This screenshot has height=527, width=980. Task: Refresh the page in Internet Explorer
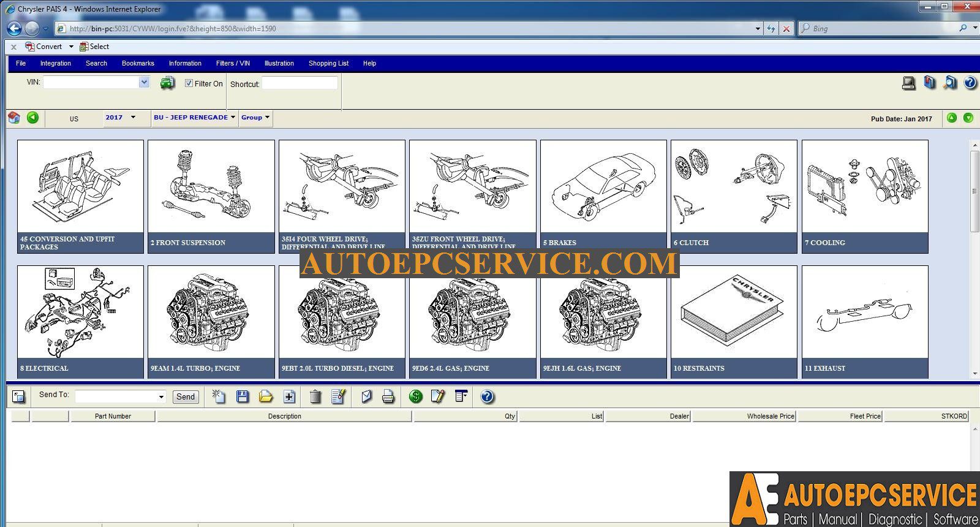pyautogui.click(x=771, y=28)
